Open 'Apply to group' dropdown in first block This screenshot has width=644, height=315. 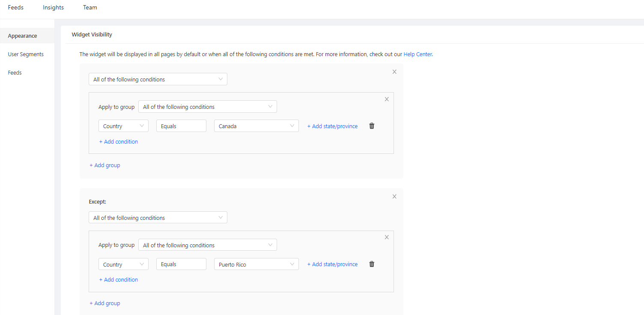tap(208, 107)
